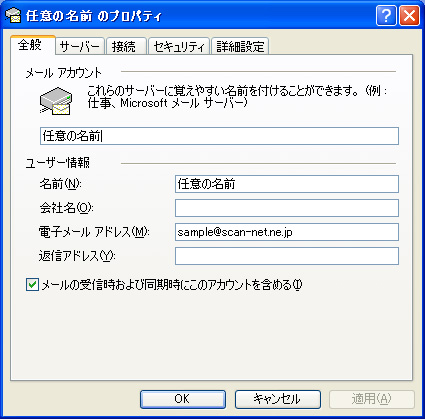Viewport: 425px width, 419px height.
Task: Click the 名前(N) label
Action: 60,184
